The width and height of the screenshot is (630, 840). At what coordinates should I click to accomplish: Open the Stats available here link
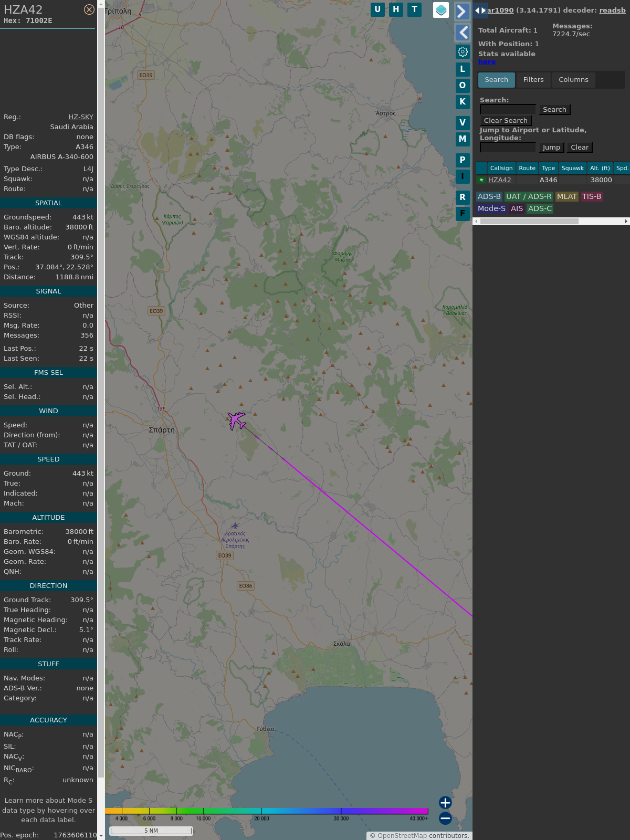(487, 61)
